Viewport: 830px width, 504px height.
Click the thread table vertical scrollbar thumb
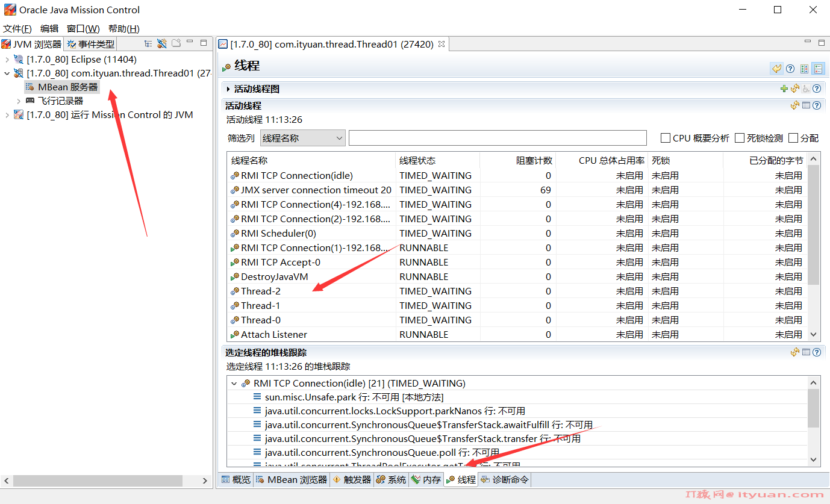[813, 225]
